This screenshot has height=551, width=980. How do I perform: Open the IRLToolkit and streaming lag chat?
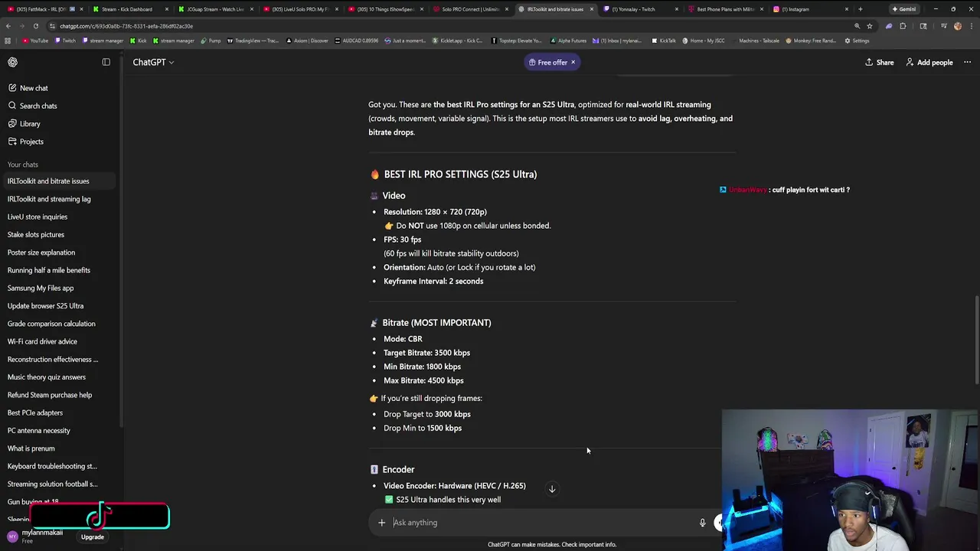coord(60,199)
